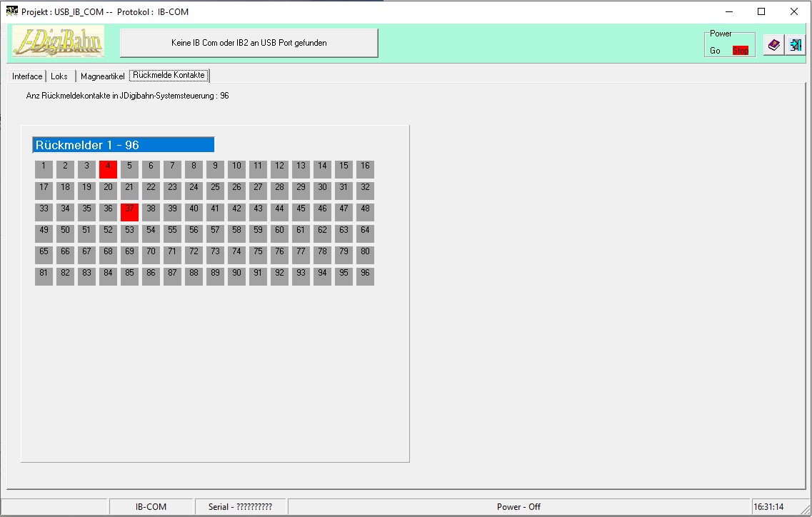
Task: Click feedback contact 64
Action: tap(365, 234)
